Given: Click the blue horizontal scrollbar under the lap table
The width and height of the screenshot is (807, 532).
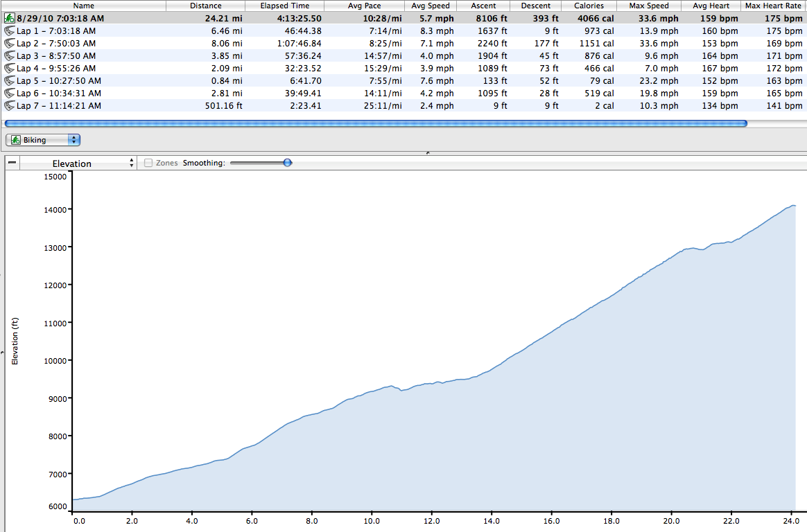Looking at the screenshot, I should click(x=375, y=123).
